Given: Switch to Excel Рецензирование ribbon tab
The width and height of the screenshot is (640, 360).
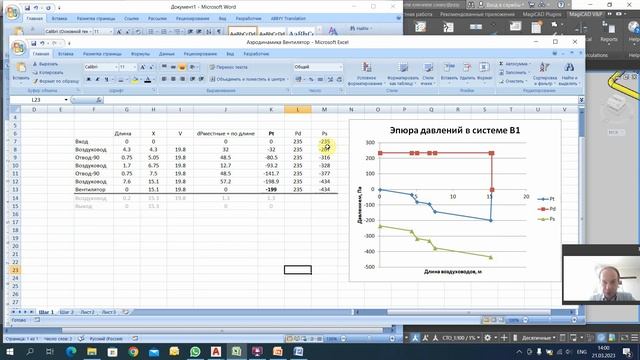Looking at the screenshot, I should tap(200, 54).
